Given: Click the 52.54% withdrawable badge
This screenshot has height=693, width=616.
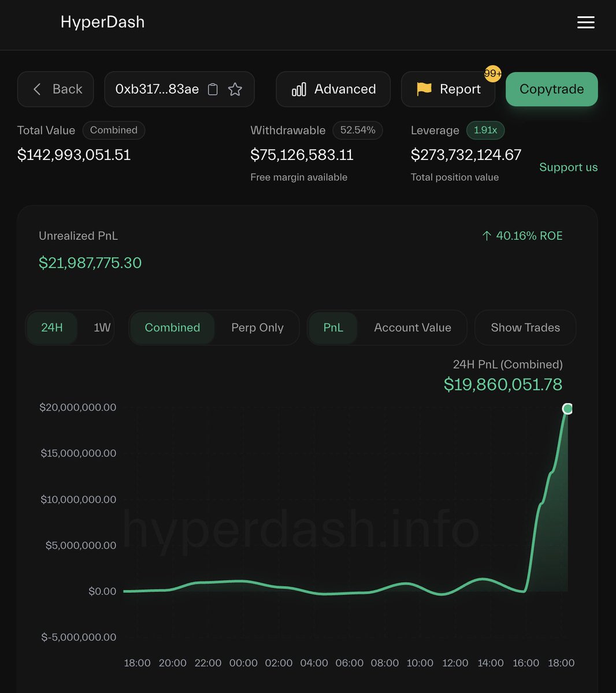Looking at the screenshot, I should [358, 131].
